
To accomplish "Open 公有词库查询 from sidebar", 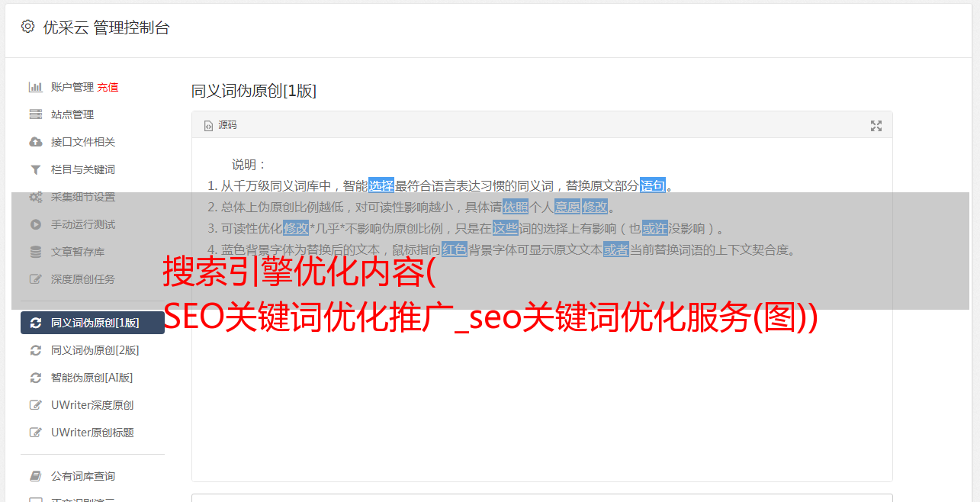I will click(92, 476).
